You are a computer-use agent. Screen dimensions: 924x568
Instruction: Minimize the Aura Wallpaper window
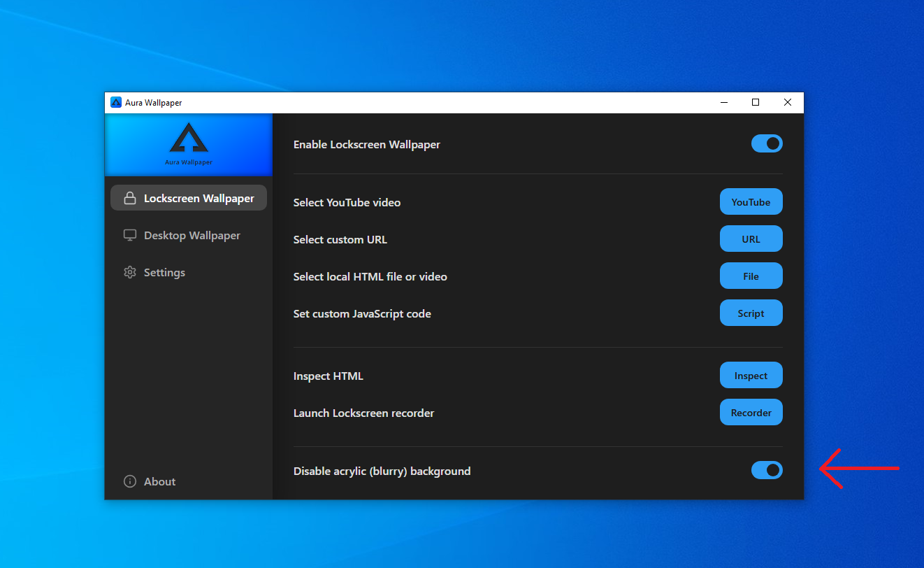click(x=723, y=103)
